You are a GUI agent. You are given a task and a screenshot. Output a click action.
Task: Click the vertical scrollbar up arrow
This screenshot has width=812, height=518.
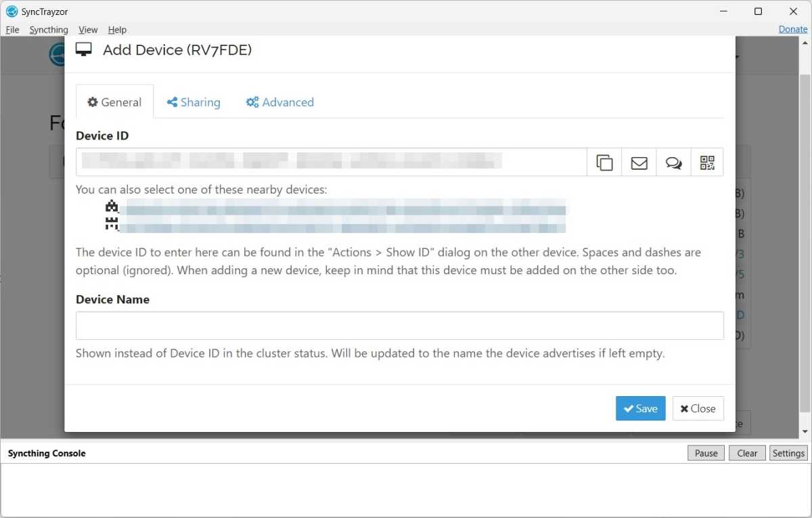click(805, 43)
